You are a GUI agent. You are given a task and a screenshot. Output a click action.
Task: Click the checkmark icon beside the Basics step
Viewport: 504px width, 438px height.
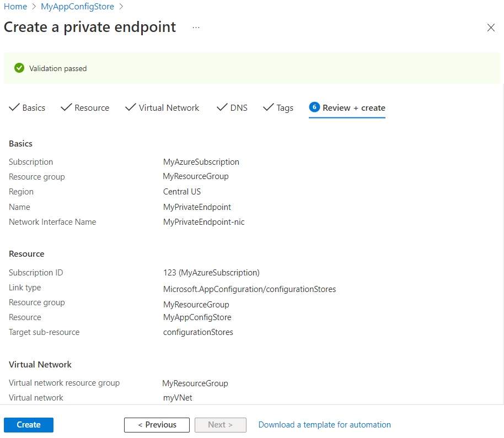coord(15,107)
